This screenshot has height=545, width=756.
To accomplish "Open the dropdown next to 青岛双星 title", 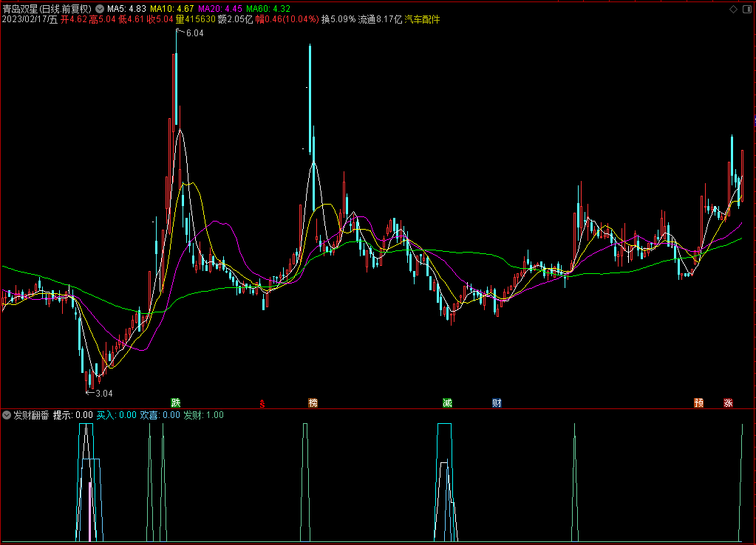I will tap(99, 9).
